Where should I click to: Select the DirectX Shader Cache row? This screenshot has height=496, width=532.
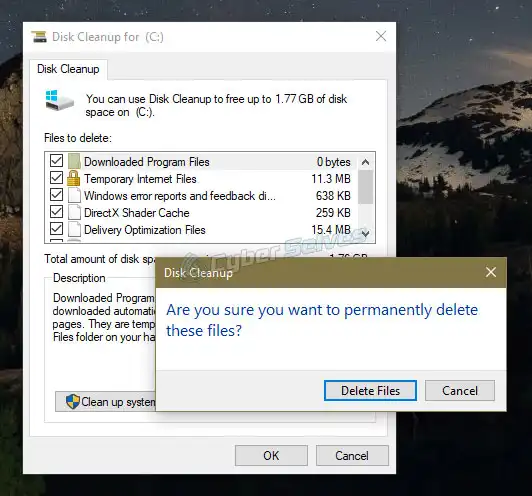(x=201, y=213)
